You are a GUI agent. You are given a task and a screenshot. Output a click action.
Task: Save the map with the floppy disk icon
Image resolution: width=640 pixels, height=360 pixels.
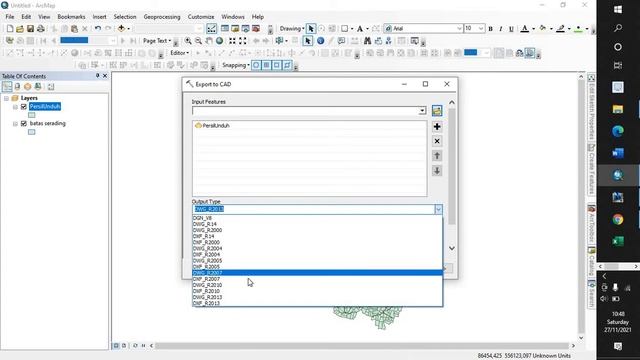[30, 29]
